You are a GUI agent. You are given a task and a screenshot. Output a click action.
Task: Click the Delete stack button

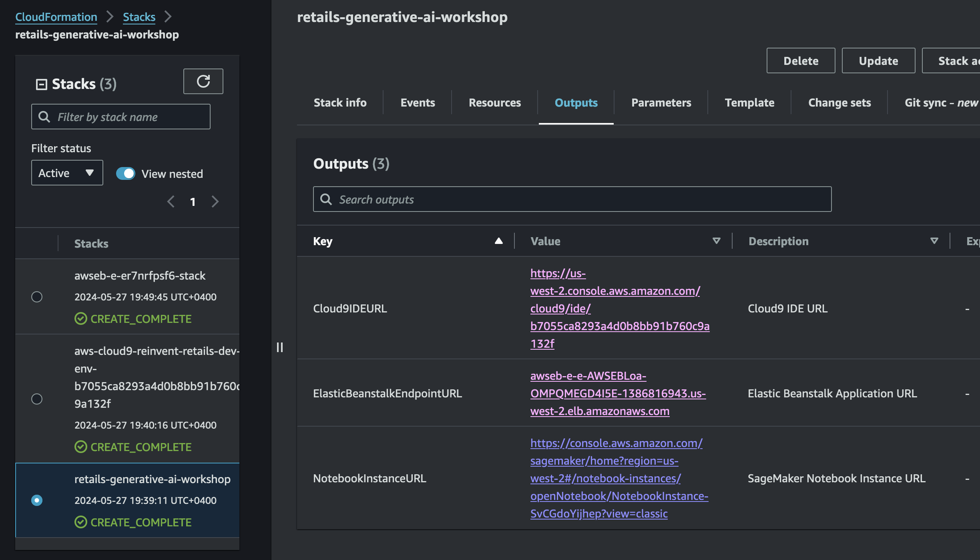pyautogui.click(x=801, y=60)
